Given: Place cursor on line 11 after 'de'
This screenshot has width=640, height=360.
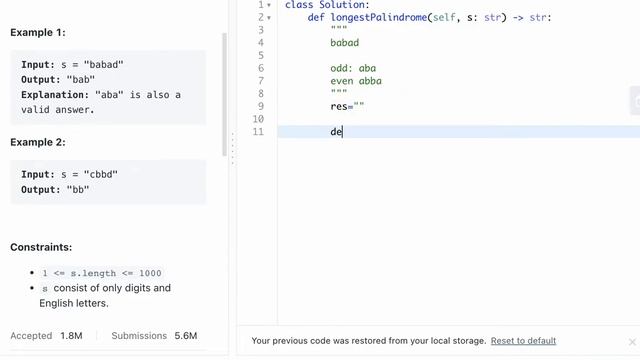Looking at the screenshot, I should (343, 132).
